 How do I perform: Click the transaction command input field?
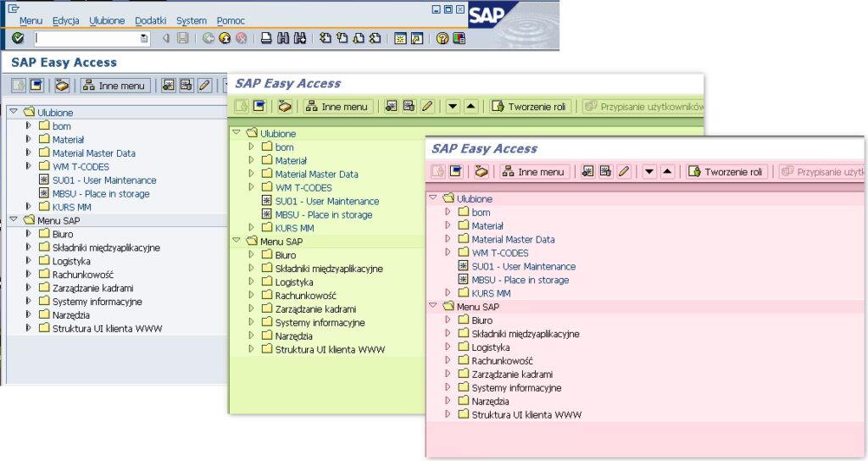pyautogui.click(x=86, y=38)
